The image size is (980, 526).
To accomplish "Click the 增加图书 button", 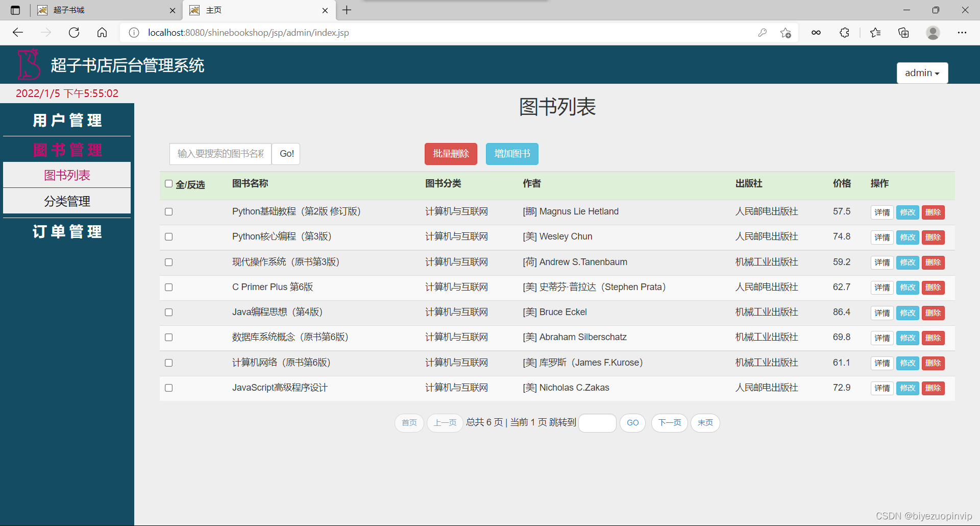I will pos(512,154).
